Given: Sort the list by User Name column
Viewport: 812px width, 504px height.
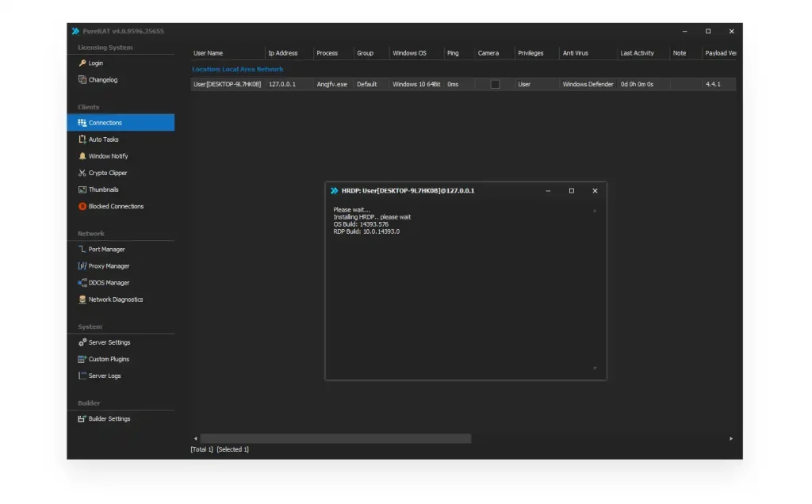Looking at the screenshot, I should point(209,53).
